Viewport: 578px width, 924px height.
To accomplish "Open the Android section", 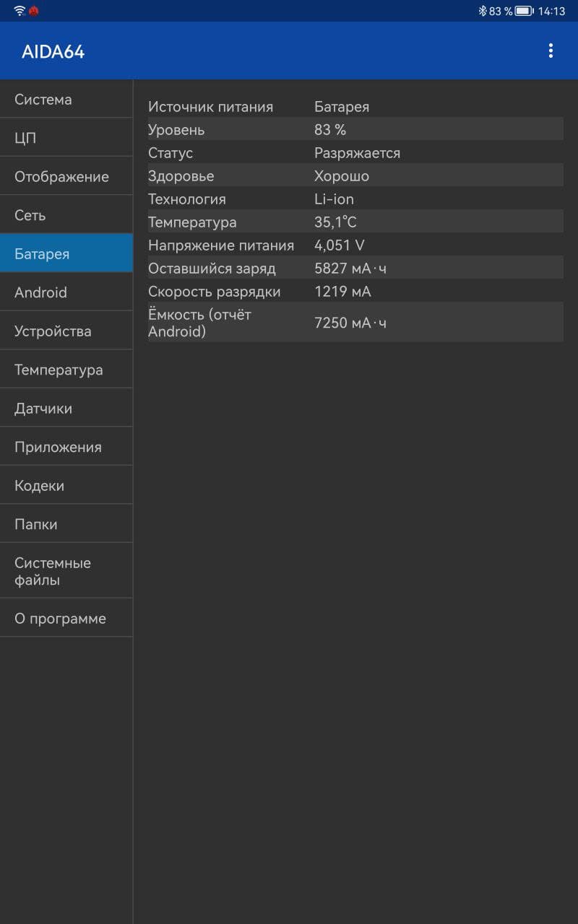I will tap(66, 292).
